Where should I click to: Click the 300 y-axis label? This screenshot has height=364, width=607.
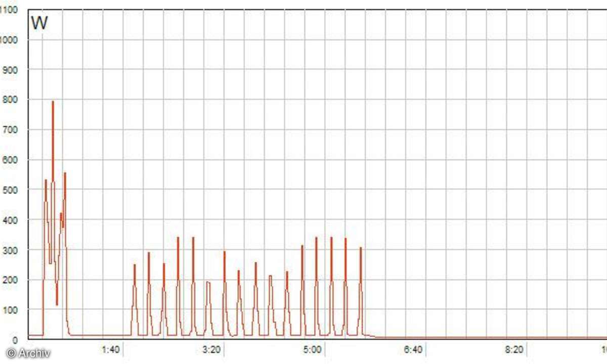click(x=11, y=250)
